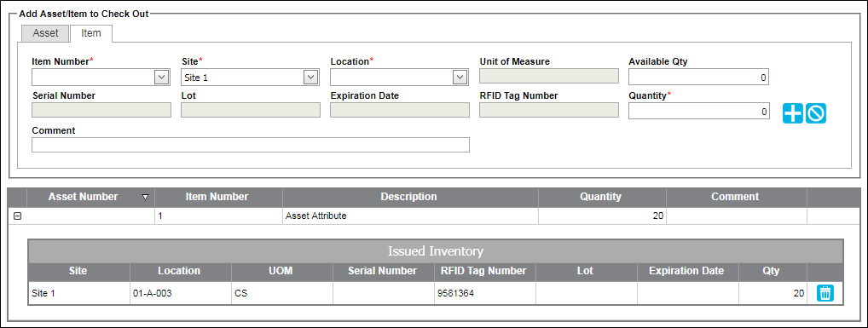Image resolution: width=868 pixels, height=328 pixels.
Task: Click the CS unit cell
Action: click(281, 293)
